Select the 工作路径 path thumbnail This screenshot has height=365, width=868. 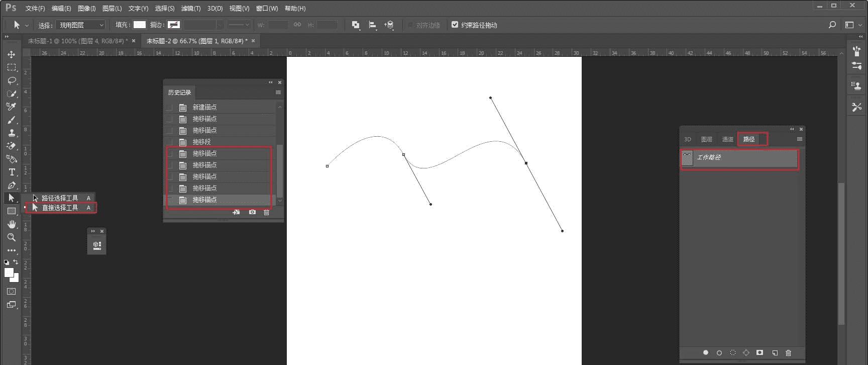(687, 158)
